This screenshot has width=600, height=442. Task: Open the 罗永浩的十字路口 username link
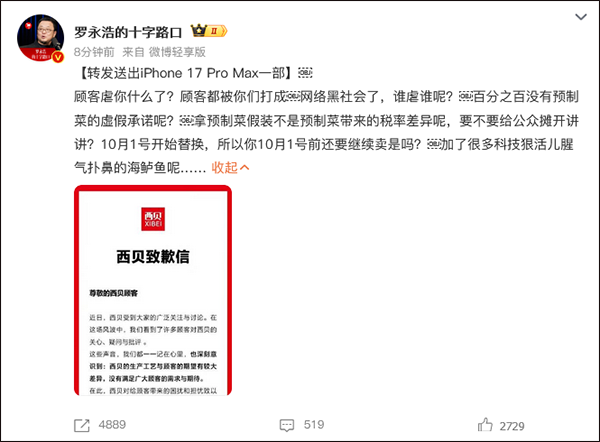[128, 33]
